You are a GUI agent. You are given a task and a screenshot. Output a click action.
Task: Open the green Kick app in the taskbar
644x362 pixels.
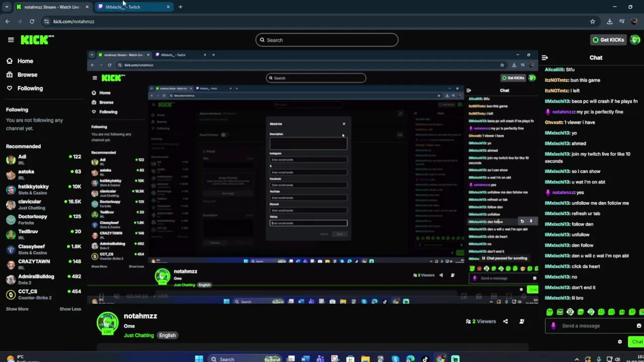[455, 359]
